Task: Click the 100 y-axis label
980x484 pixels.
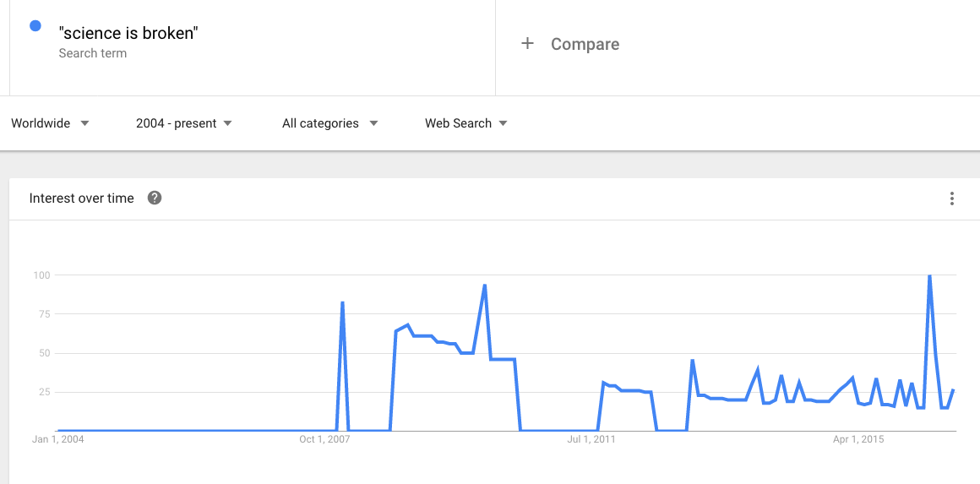Action: tap(41, 275)
